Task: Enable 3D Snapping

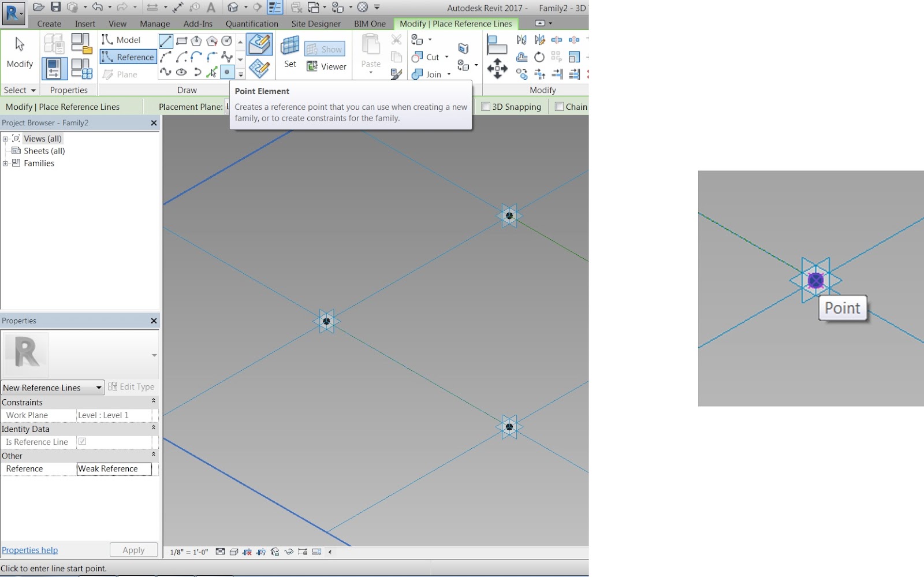Action: click(486, 106)
